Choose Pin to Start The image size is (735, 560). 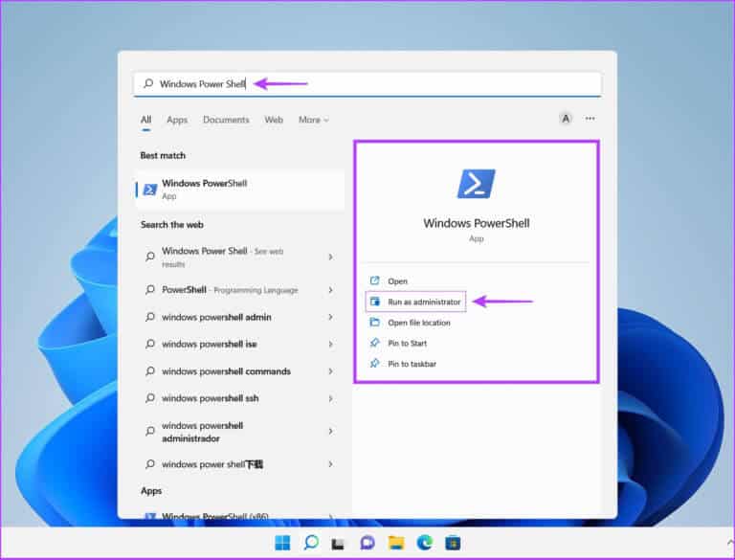pos(408,344)
